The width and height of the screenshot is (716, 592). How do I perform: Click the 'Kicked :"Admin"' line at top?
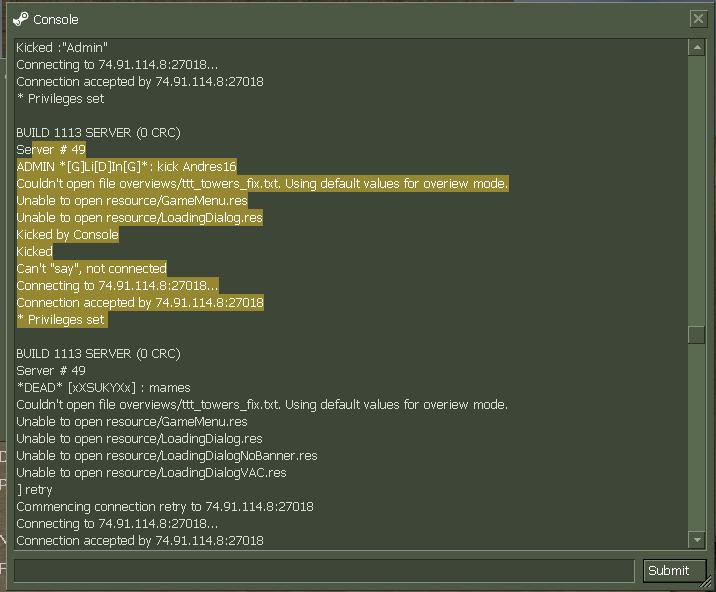(62, 48)
